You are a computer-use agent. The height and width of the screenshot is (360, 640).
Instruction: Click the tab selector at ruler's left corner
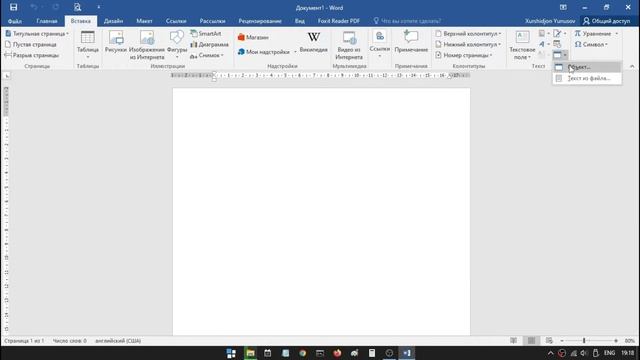7,76
